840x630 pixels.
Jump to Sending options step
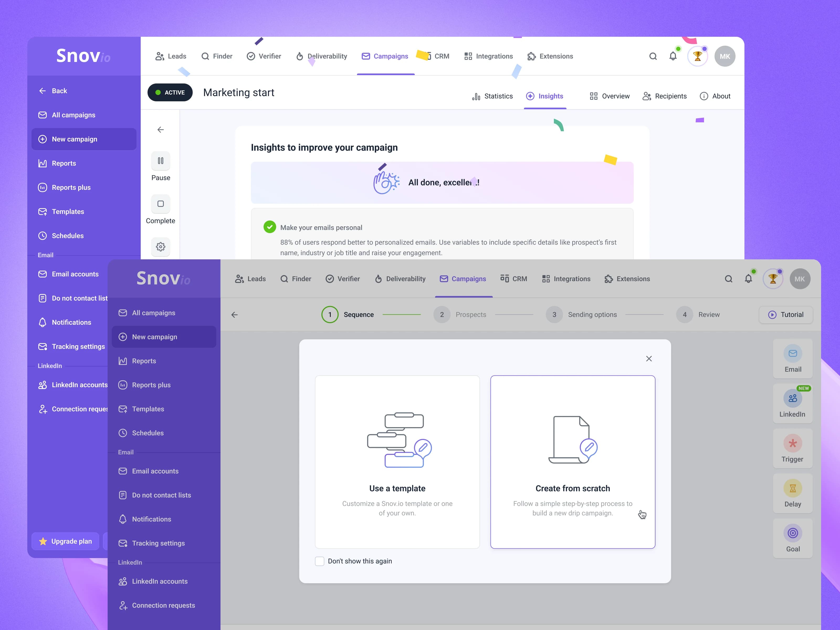coord(581,314)
